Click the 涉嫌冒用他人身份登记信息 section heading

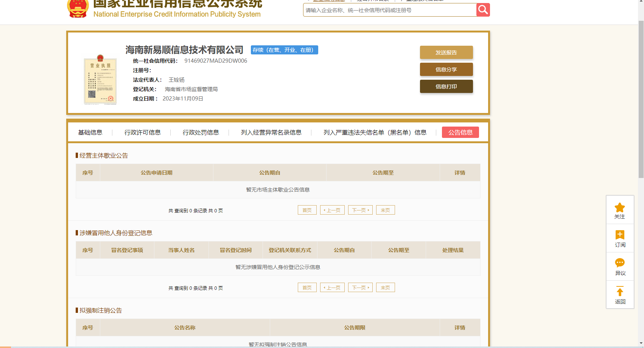point(116,233)
